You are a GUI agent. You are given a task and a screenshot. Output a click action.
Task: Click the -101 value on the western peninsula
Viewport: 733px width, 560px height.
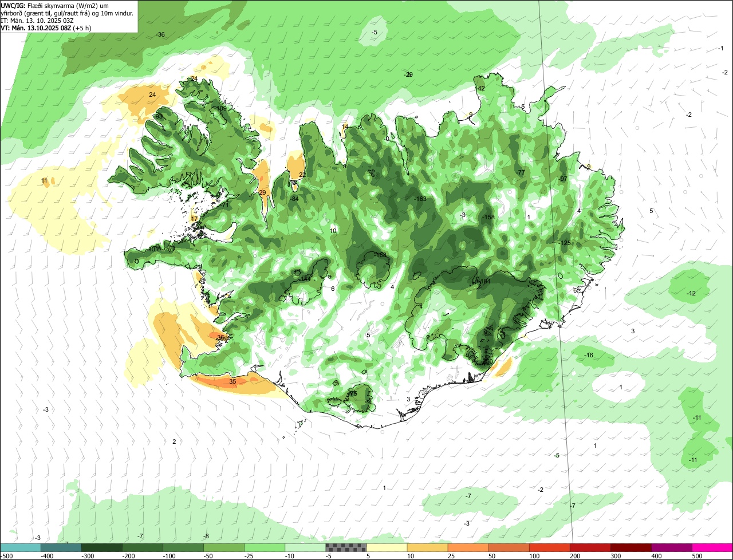click(x=152, y=249)
